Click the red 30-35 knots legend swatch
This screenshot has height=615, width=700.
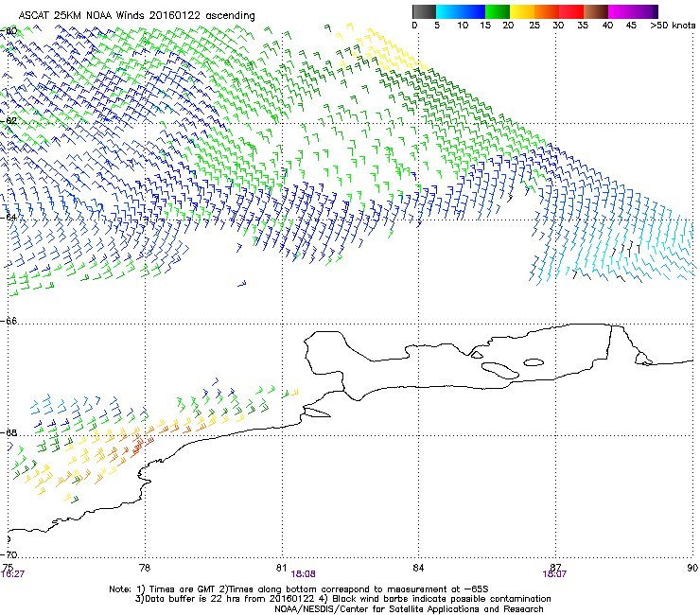[x=571, y=11]
